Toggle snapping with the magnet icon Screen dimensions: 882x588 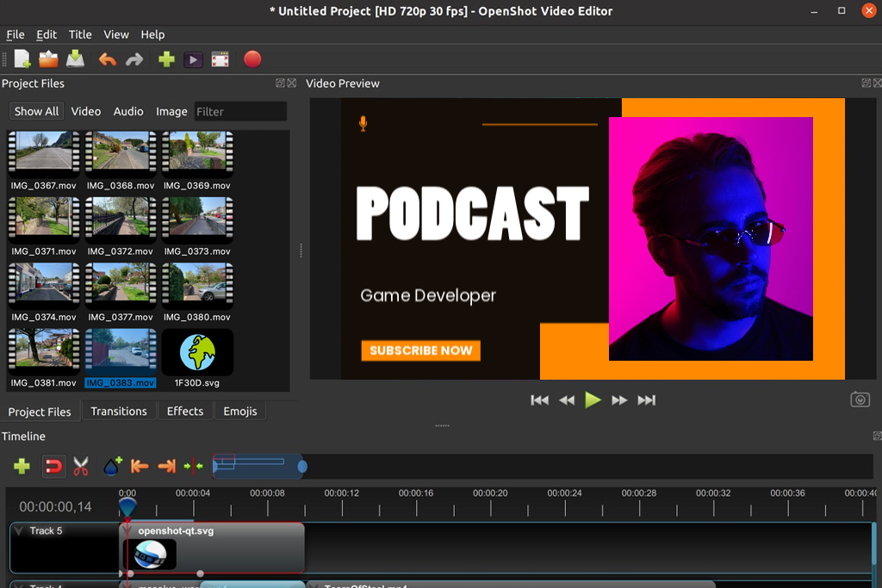(x=53, y=466)
